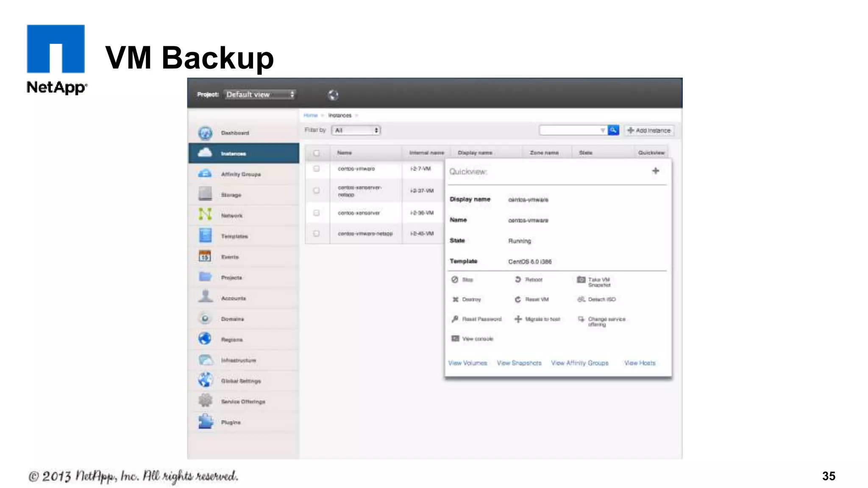868x488 pixels.
Task: Click the Migrate to host icon
Action: point(518,319)
